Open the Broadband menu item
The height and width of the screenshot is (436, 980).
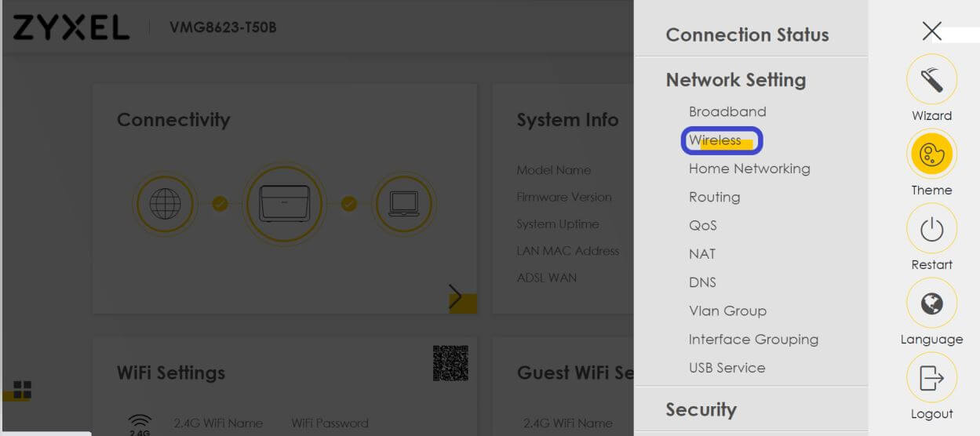[x=727, y=111]
